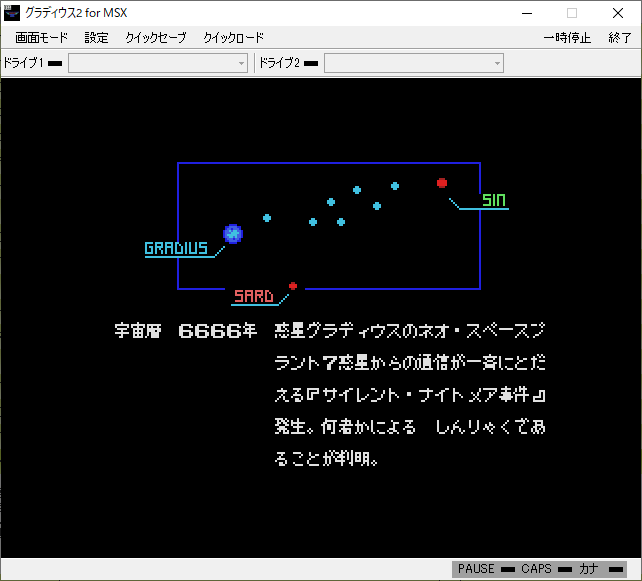Click the window title グラディウス2 for MSX

click(76, 13)
